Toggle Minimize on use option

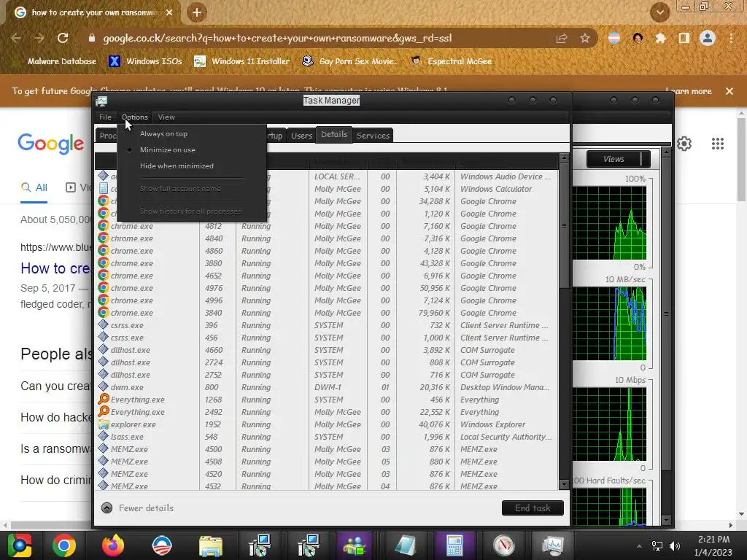191,149
